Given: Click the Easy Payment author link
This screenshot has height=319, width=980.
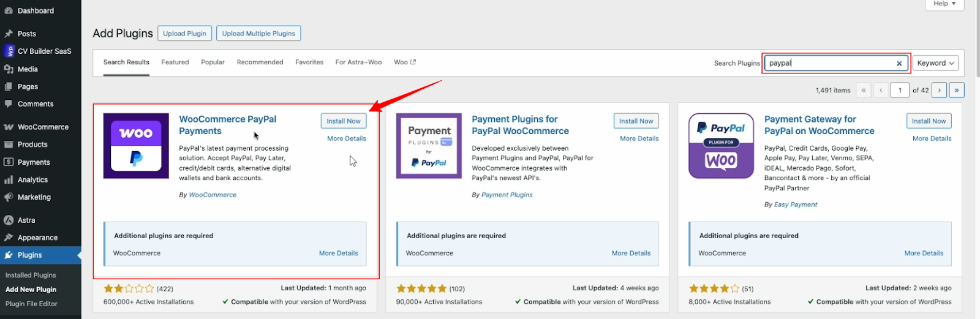Looking at the screenshot, I should click(796, 205).
